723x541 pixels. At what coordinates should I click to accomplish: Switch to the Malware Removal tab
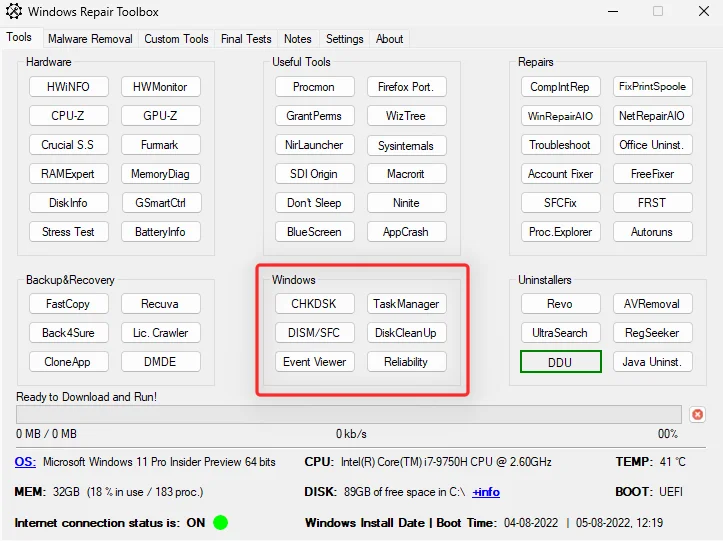90,39
